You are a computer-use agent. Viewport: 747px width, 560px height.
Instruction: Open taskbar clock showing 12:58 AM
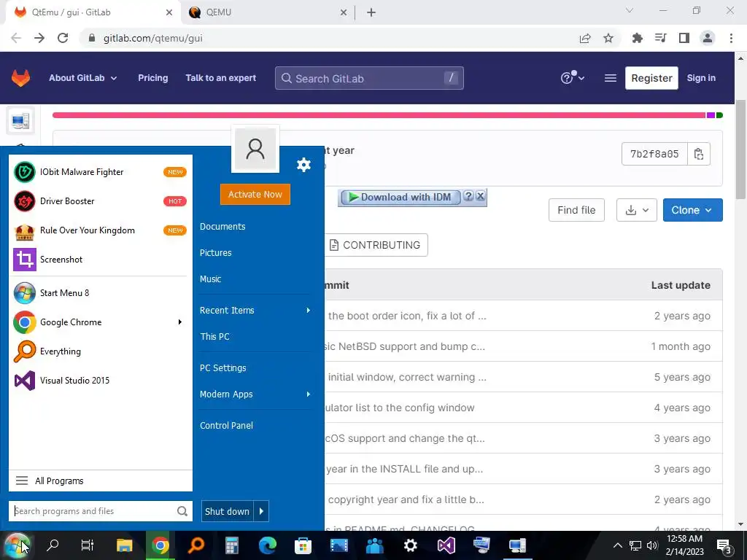coord(684,545)
